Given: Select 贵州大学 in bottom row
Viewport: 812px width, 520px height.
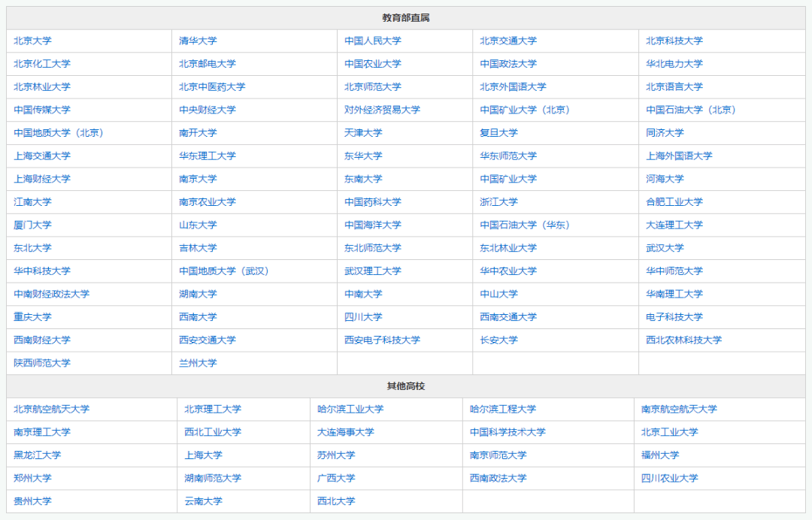Looking at the screenshot, I should [x=33, y=500].
